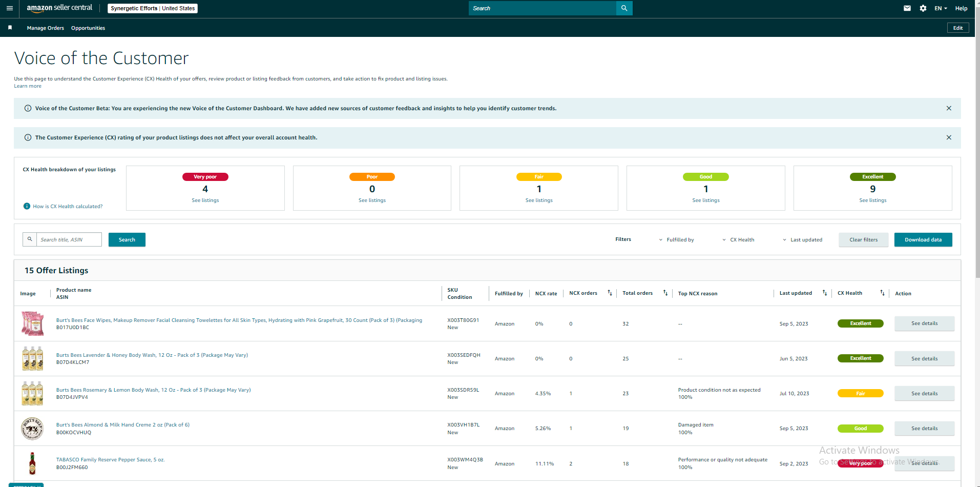
Task: Follow the Learn more link
Action: (28, 86)
